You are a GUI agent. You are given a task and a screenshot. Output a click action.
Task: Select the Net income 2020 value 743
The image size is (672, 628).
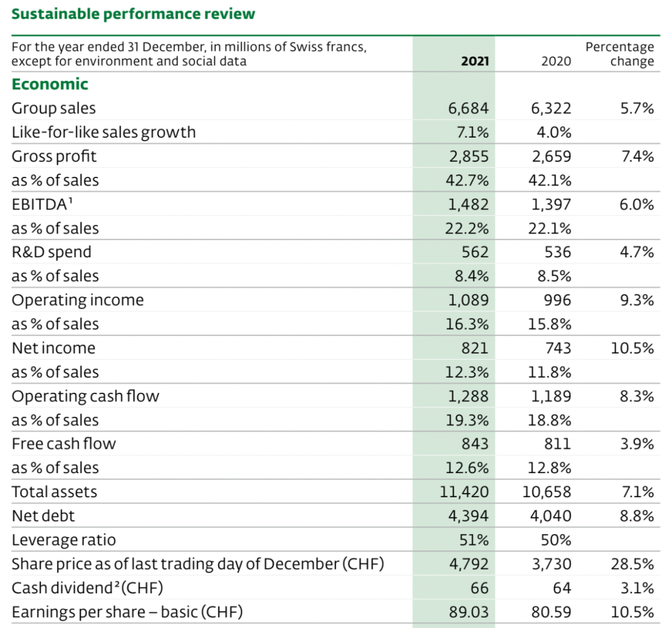pyautogui.click(x=558, y=348)
